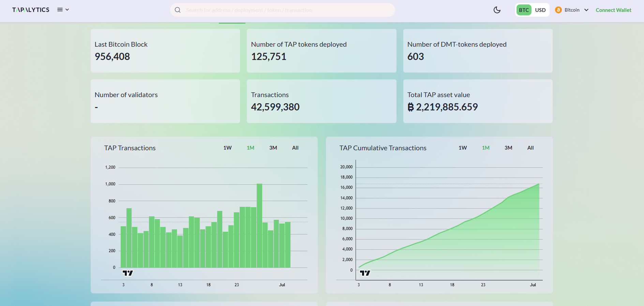The height and width of the screenshot is (306, 644).
Task: Switch currency display to BTC
Action: click(524, 10)
